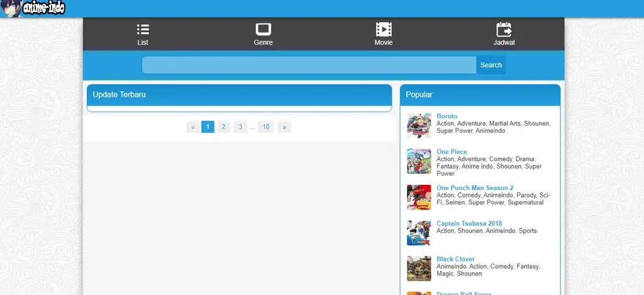This screenshot has width=644, height=295.
Task: Jump to page 10 in pagination
Action: (266, 126)
